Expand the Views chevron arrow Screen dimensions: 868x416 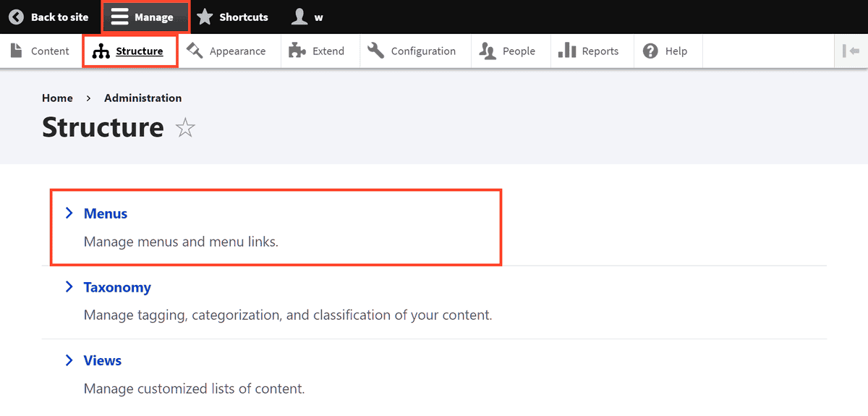(69, 360)
